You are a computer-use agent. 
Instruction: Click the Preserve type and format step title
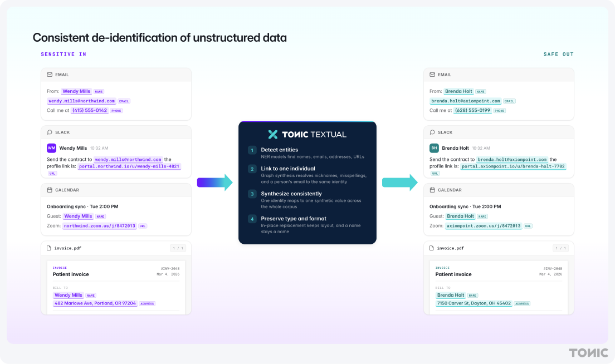pos(294,219)
